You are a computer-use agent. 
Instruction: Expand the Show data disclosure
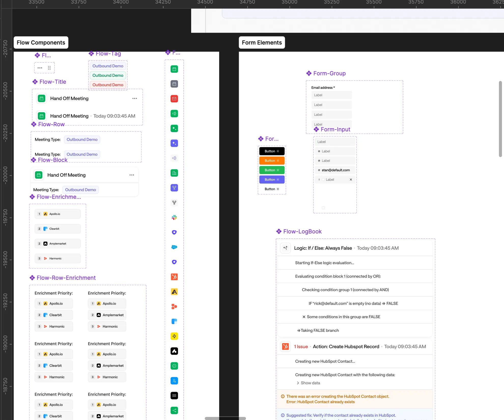coord(308,383)
